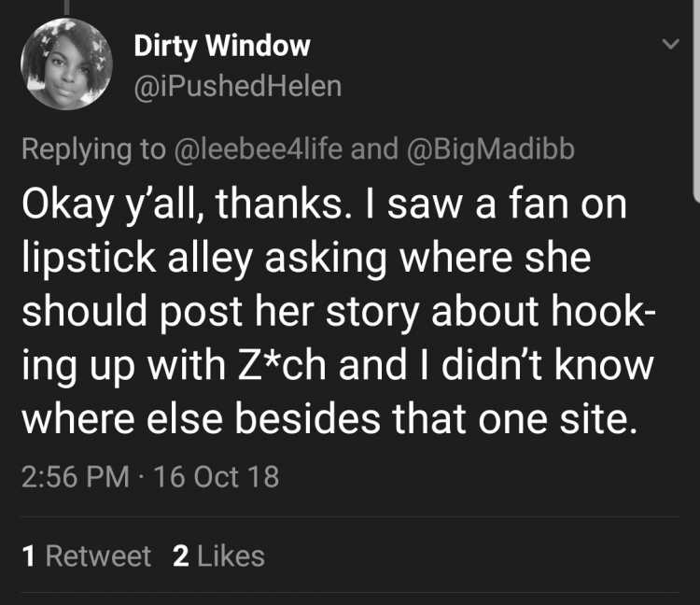This screenshot has height=605, width=700.
Task: Open the 2:56 PM timestamp
Action: click(x=76, y=476)
